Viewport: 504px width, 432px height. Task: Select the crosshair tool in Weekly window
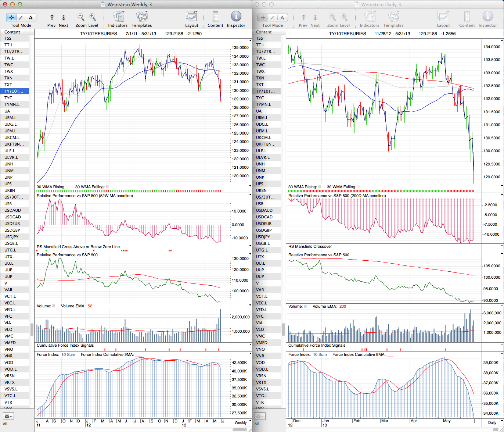11,17
